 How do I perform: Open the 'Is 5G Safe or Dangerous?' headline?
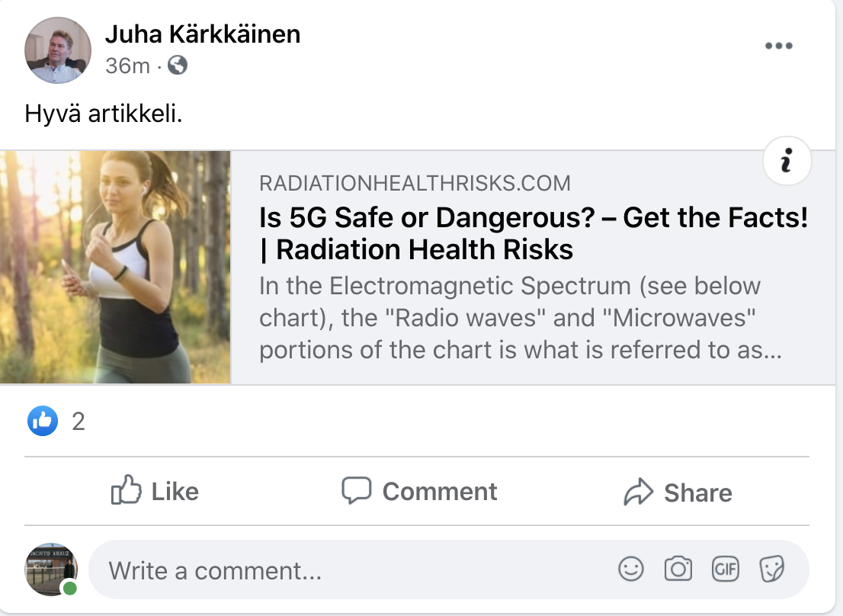(x=534, y=233)
